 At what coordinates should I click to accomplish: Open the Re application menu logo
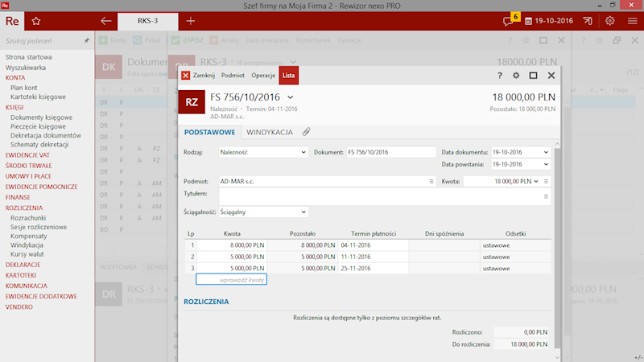click(x=12, y=21)
